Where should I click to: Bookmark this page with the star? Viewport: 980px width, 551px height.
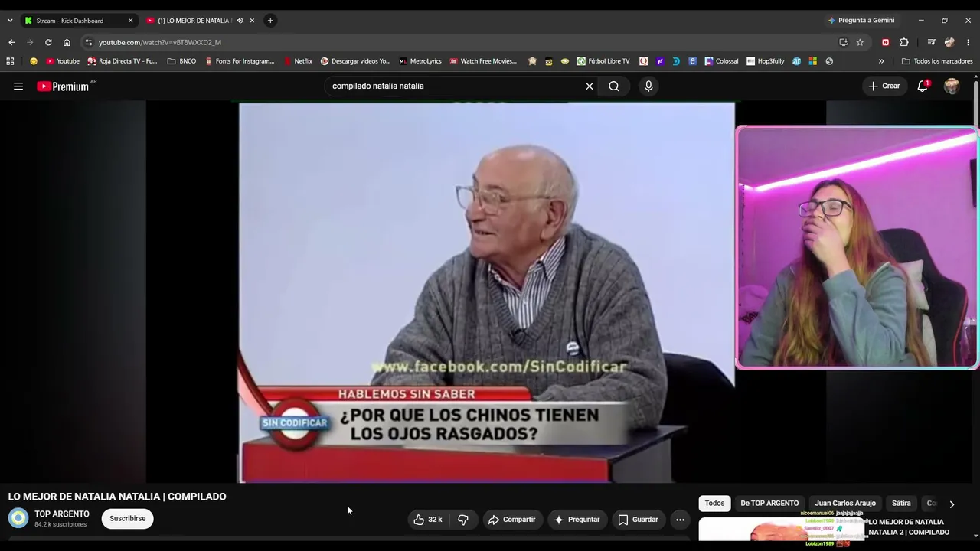pos(860,42)
